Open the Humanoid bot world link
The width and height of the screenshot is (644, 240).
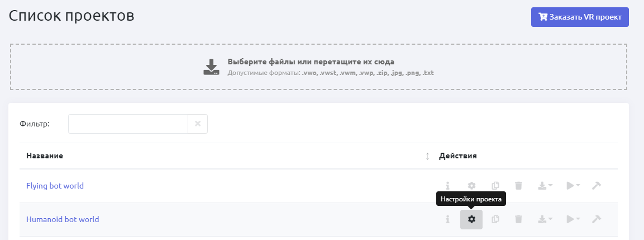click(63, 219)
